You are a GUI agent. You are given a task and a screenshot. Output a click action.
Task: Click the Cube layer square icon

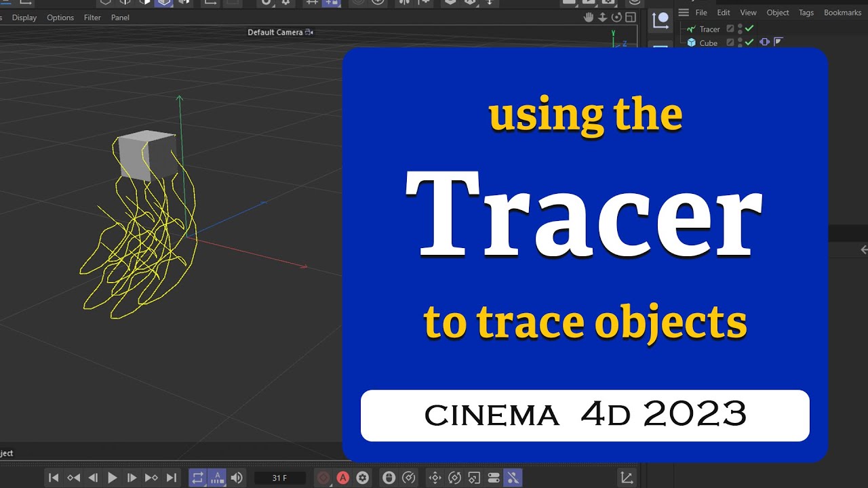coord(730,43)
